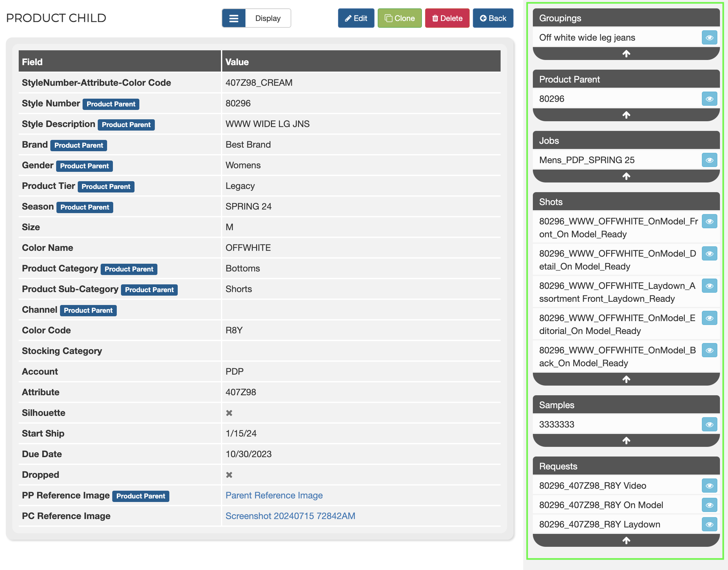This screenshot has width=728, height=570.
Task: View the OnModel_Front shot via eye icon
Action: (709, 221)
